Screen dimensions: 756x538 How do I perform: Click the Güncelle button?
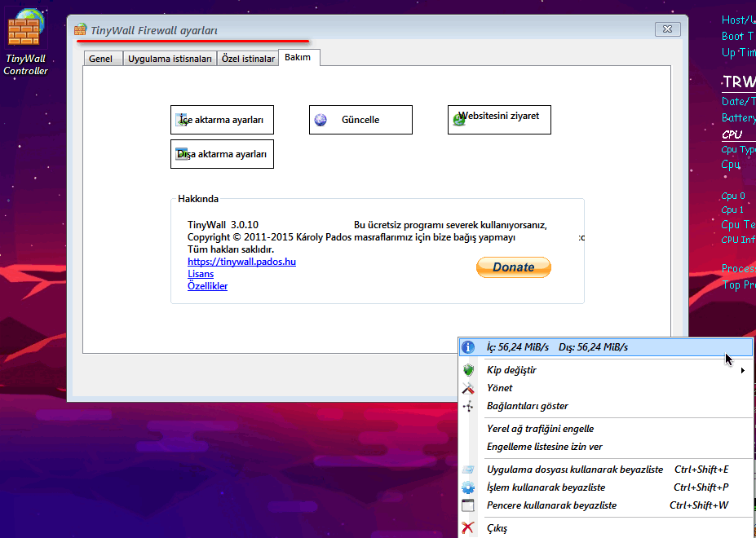click(360, 120)
